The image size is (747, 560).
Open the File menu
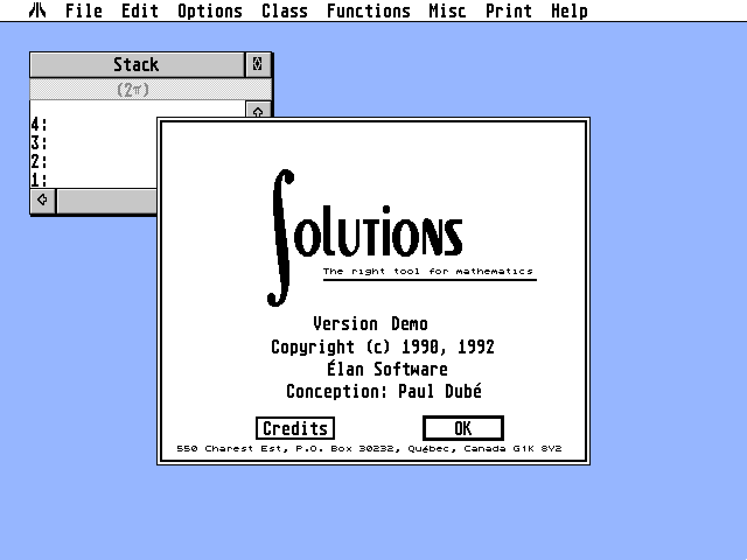[x=84, y=10]
